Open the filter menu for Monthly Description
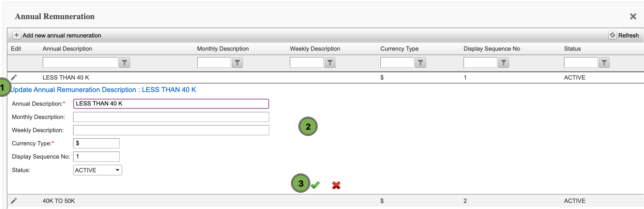 237,63
